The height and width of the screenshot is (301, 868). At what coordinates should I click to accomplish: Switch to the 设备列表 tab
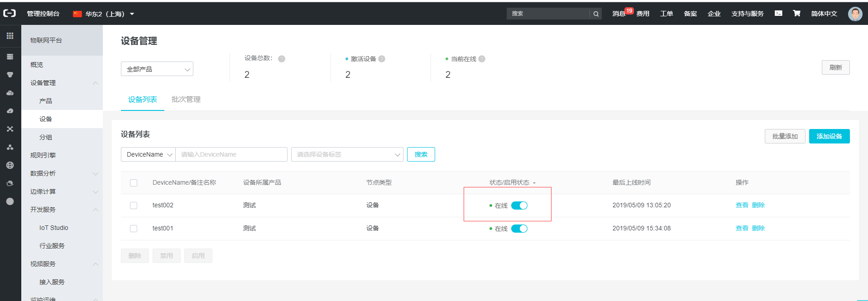tap(143, 99)
